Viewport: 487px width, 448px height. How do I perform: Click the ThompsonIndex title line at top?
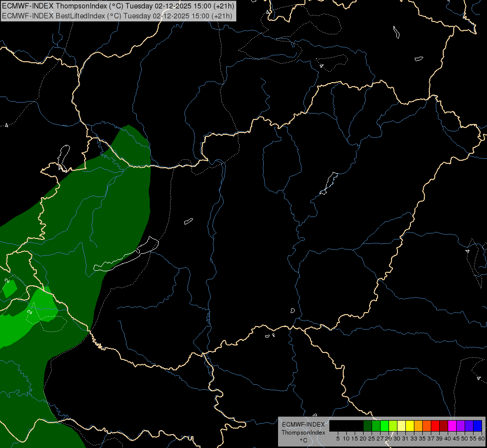(118, 6)
